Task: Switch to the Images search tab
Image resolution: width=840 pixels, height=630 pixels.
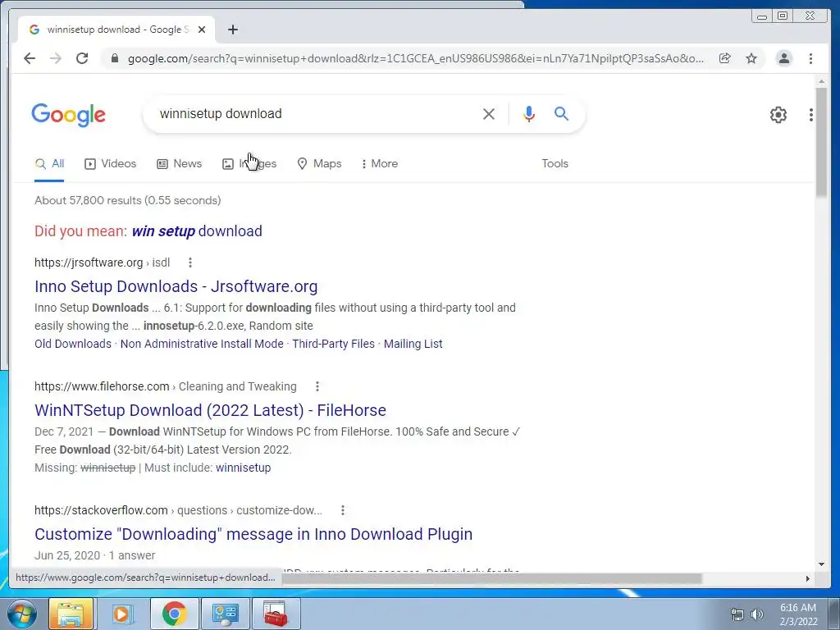Action: tap(249, 163)
